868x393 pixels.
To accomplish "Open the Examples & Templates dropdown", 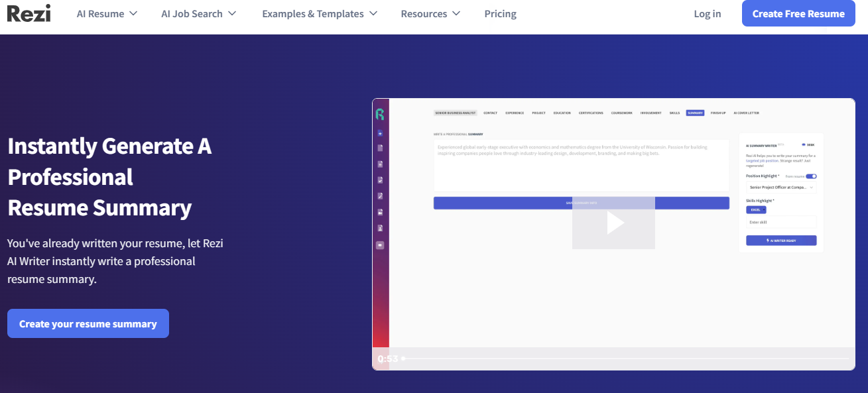I will tap(320, 13).
